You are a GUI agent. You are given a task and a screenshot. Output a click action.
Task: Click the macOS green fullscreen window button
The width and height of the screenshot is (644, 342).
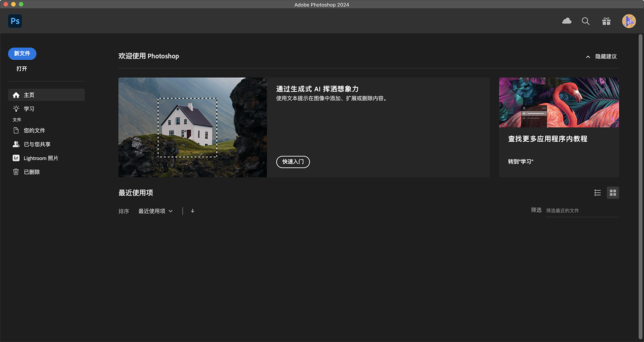21,4
